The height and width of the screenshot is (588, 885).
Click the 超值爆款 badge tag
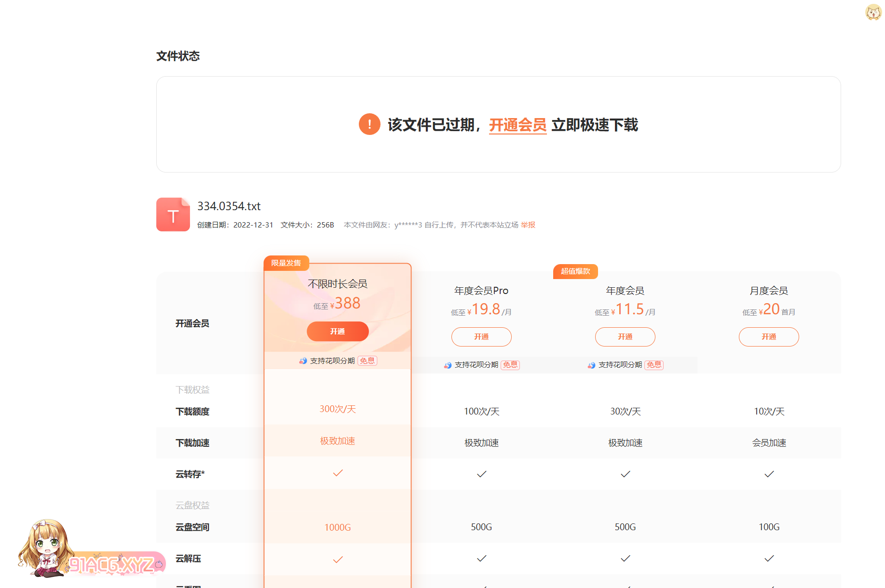click(x=575, y=271)
